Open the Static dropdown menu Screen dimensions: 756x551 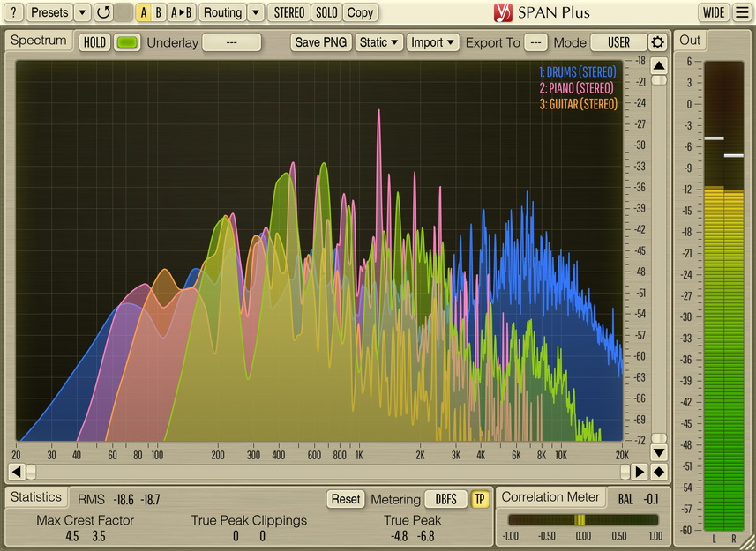point(379,42)
